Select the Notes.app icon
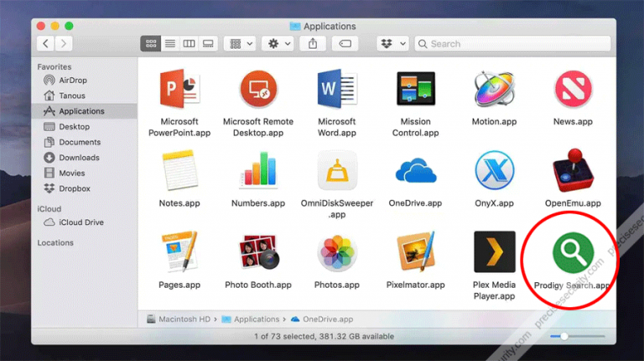644x361 pixels. coord(179,170)
